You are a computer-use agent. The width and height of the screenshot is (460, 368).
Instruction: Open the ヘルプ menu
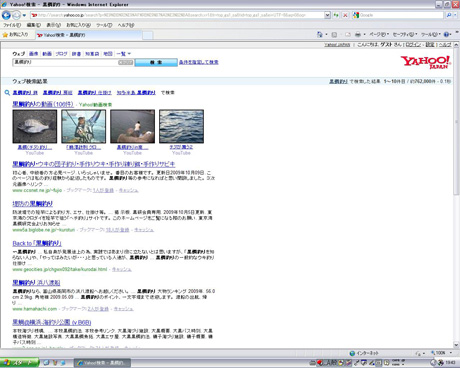click(126, 25)
